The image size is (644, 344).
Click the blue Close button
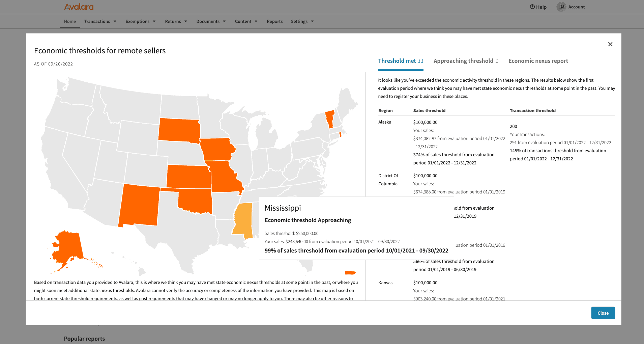603,313
